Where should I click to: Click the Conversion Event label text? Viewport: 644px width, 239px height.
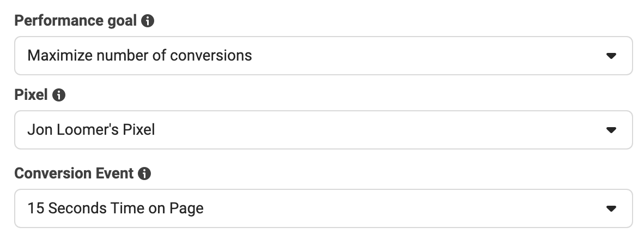(x=74, y=173)
